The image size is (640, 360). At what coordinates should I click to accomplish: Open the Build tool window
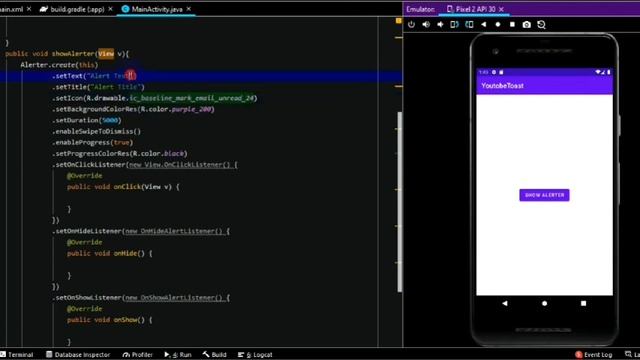click(215, 354)
